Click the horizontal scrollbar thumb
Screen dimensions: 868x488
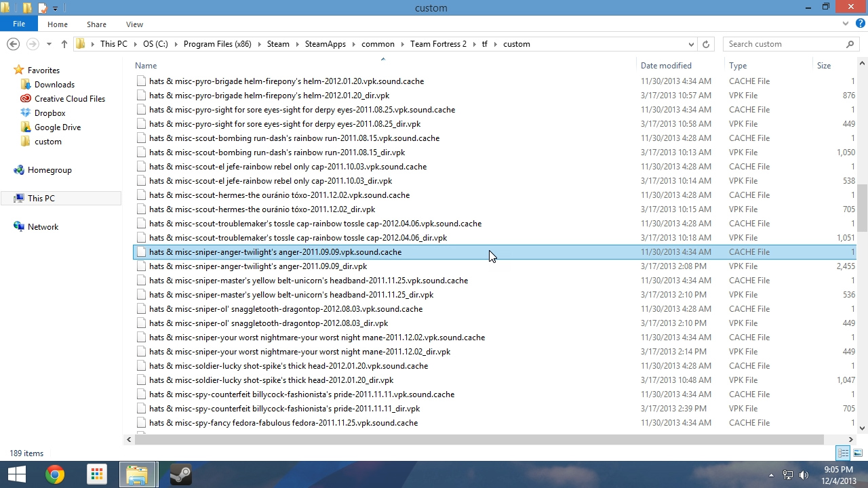(479, 440)
